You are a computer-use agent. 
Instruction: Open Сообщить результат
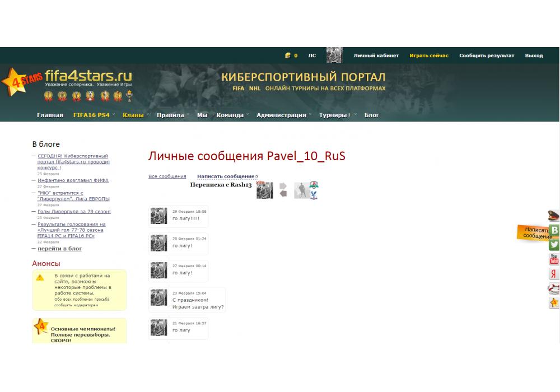click(487, 55)
